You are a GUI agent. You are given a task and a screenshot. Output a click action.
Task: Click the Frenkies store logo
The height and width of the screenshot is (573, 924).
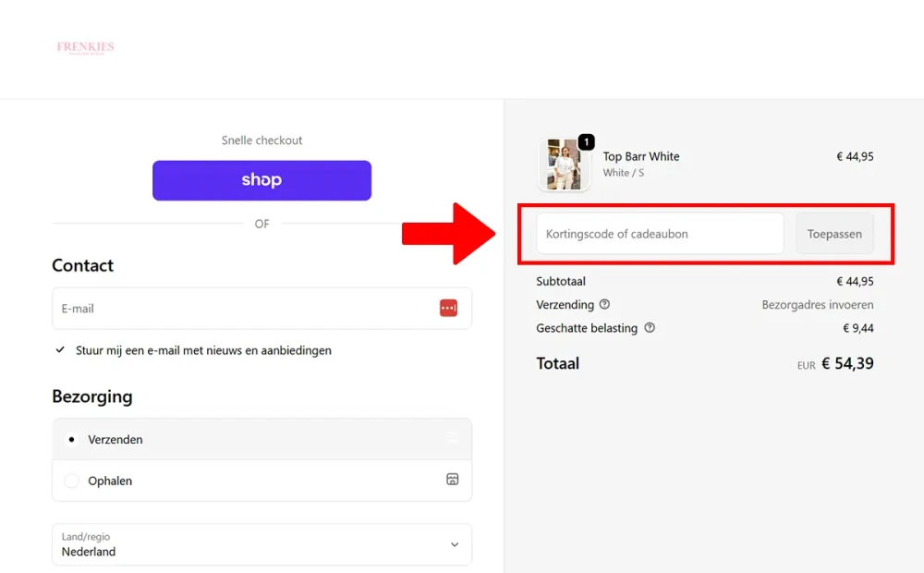coord(85,48)
